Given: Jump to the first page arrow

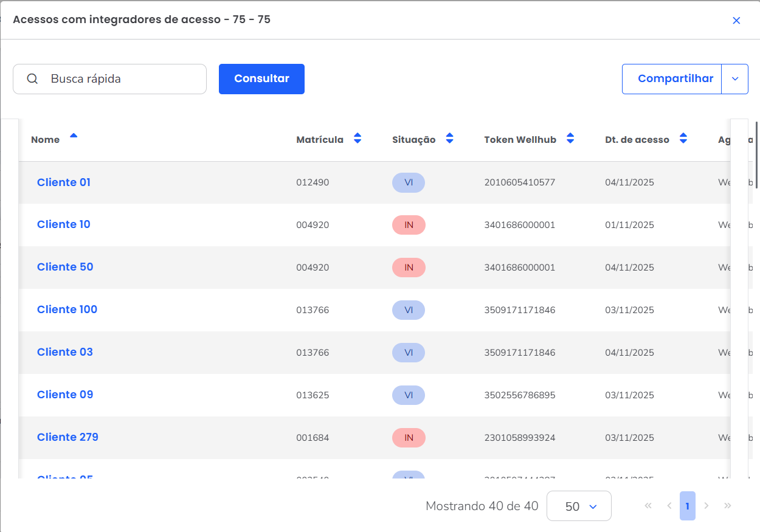Looking at the screenshot, I should [x=648, y=506].
